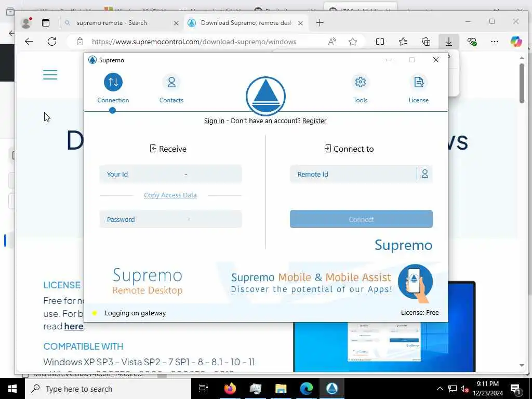Image resolution: width=532 pixels, height=399 pixels.
Task: Open the Windows Start menu
Action: [12, 389]
